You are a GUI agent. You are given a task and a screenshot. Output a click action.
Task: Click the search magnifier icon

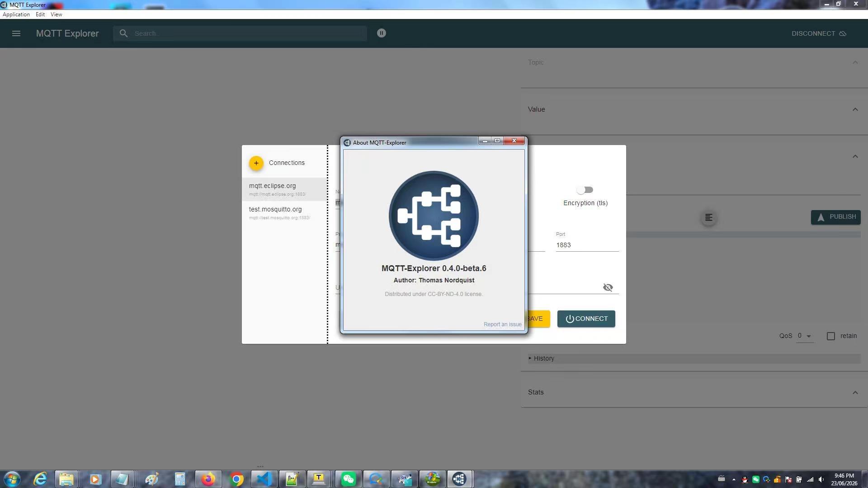123,33
